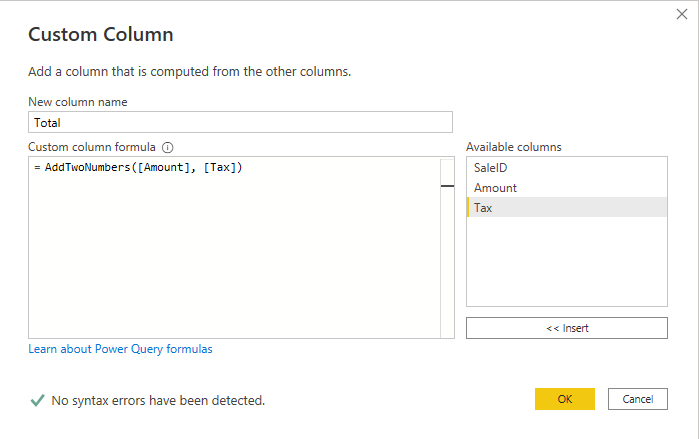Screen dimensions: 699x439
Task: Click the [Amount] reference in the formula
Action: pos(163,168)
